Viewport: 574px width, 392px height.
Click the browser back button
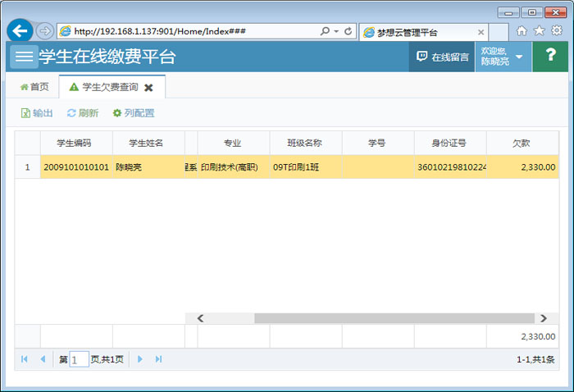pyautogui.click(x=20, y=31)
